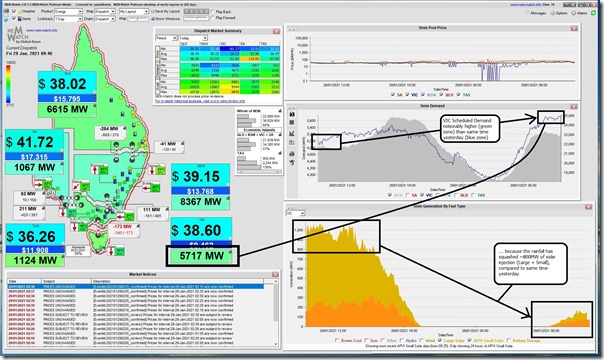Open the Options menu item
Screen dimensions: 604x360
[x=561, y=13]
